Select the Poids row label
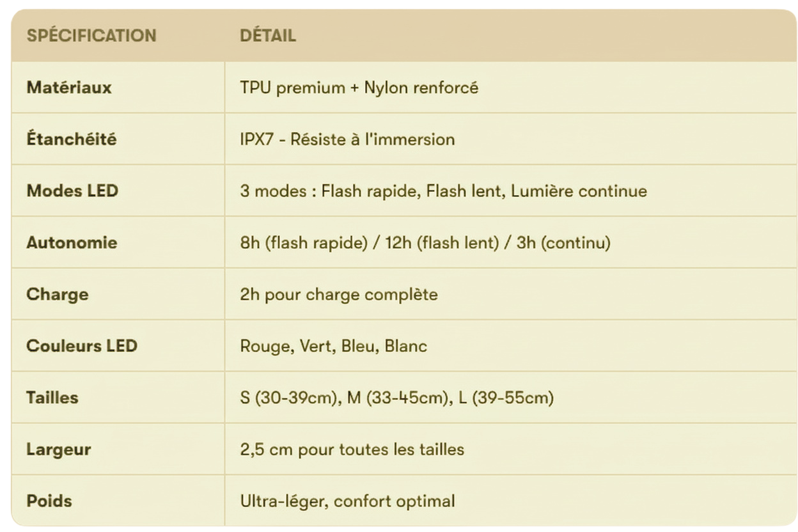The height and width of the screenshot is (532, 798). click(49, 501)
